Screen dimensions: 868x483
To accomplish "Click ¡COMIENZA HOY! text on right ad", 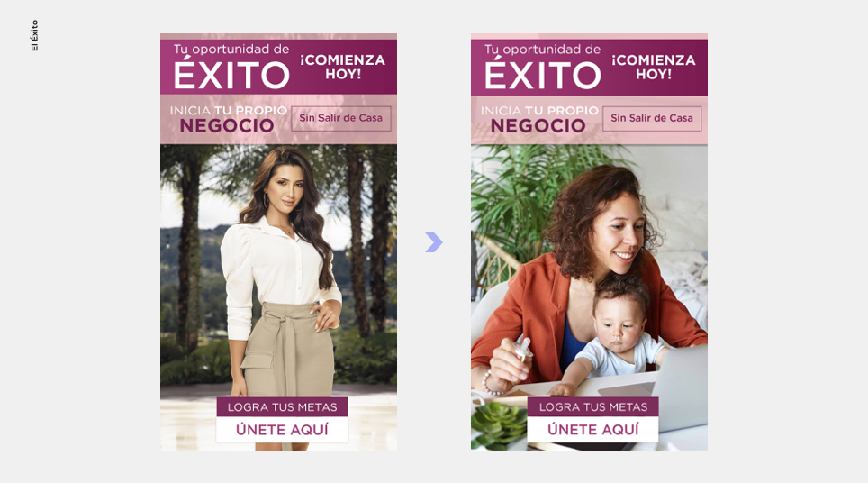I will pyautogui.click(x=653, y=67).
